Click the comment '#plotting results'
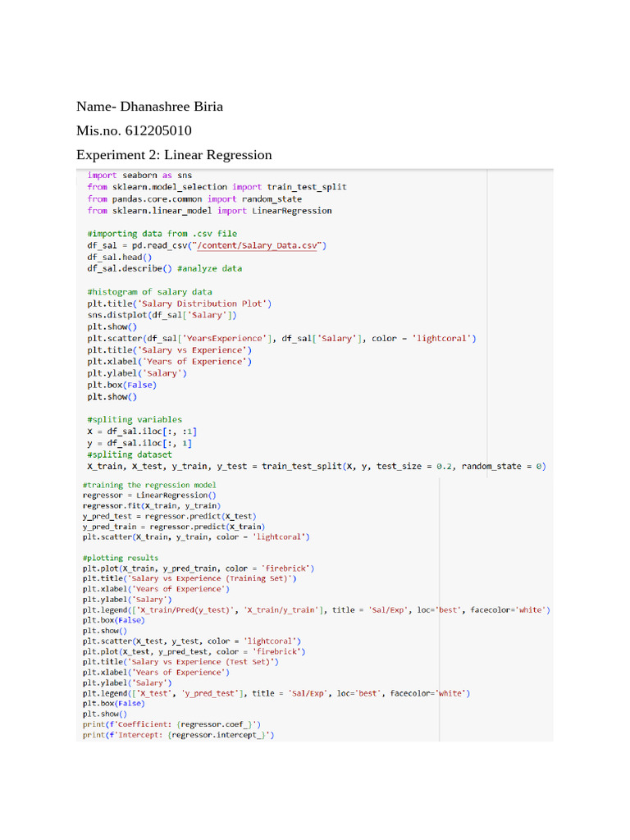Viewport: 630px width, 840px height. coord(121,558)
